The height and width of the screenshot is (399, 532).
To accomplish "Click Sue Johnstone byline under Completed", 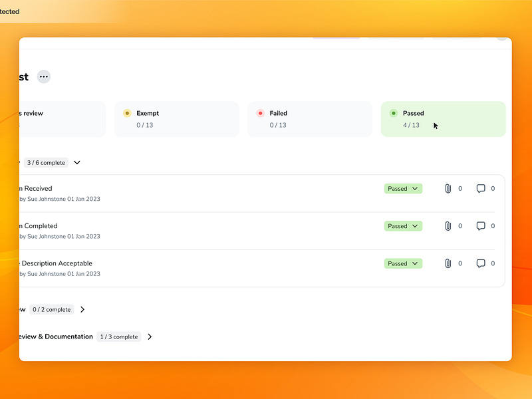I will point(60,236).
